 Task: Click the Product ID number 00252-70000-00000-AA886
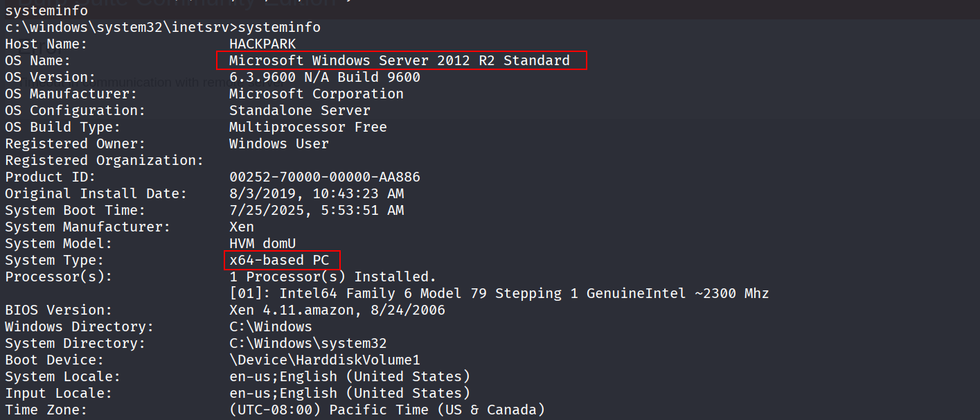[324, 177]
